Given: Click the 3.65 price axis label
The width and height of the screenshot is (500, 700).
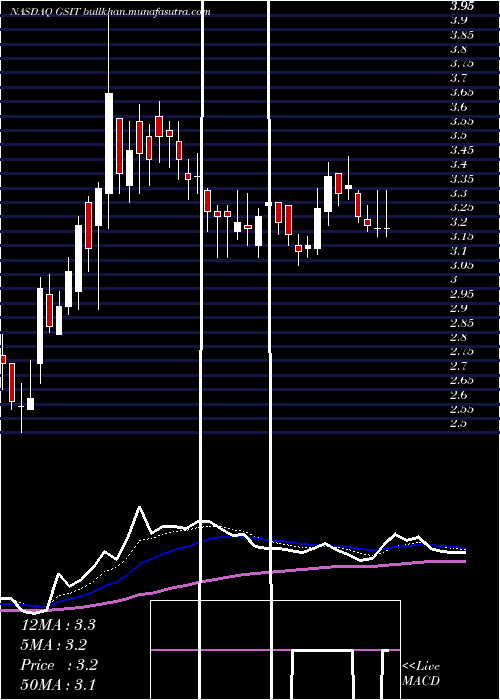Looking at the screenshot, I should tap(464, 92).
